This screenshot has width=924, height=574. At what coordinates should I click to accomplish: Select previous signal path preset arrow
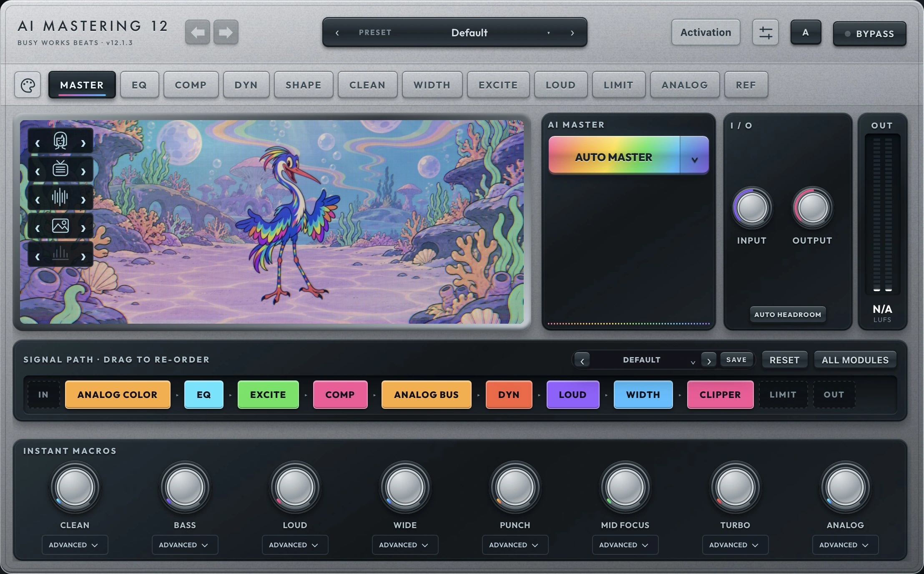582,360
